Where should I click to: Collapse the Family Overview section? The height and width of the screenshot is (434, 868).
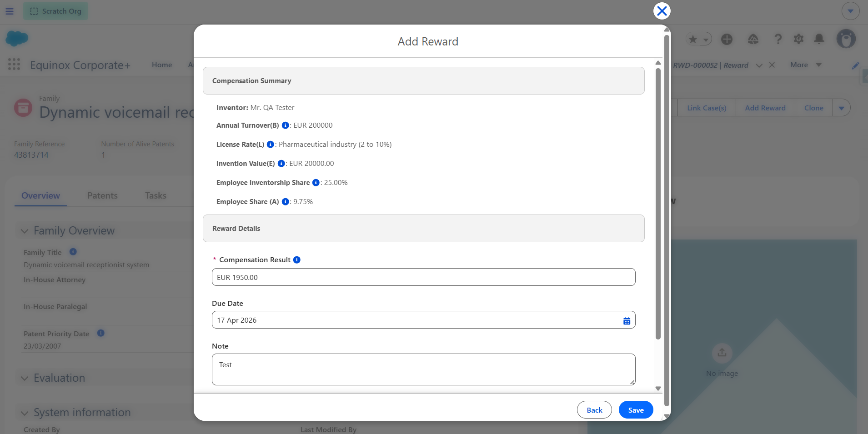[x=25, y=231]
